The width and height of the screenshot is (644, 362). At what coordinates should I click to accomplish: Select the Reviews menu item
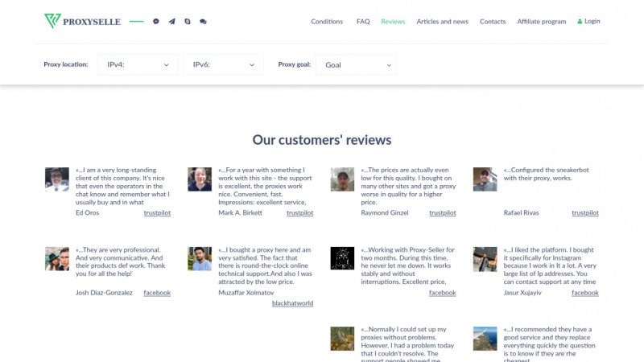pyautogui.click(x=393, y=22)
